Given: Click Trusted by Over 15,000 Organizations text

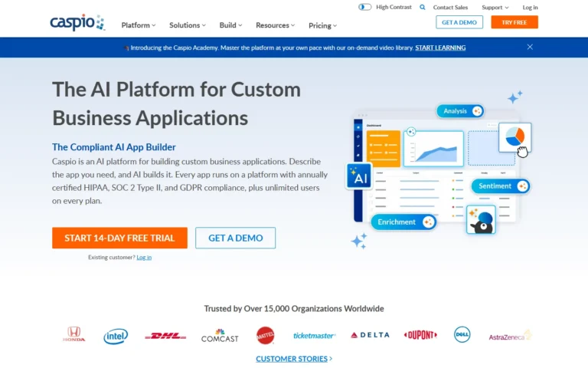Looking at the screenshot, I should pos(294,308).
